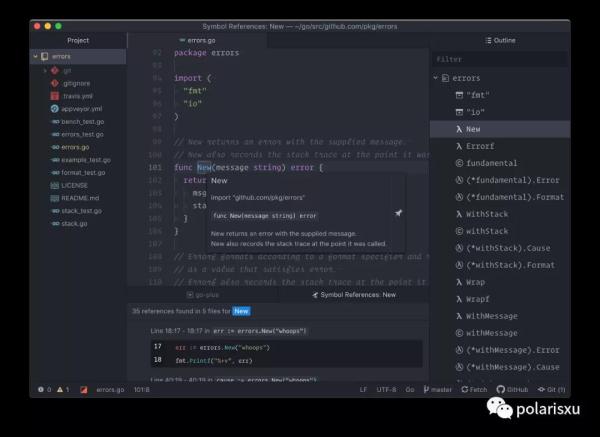Select Symbol References: New tab

(354, 295)
